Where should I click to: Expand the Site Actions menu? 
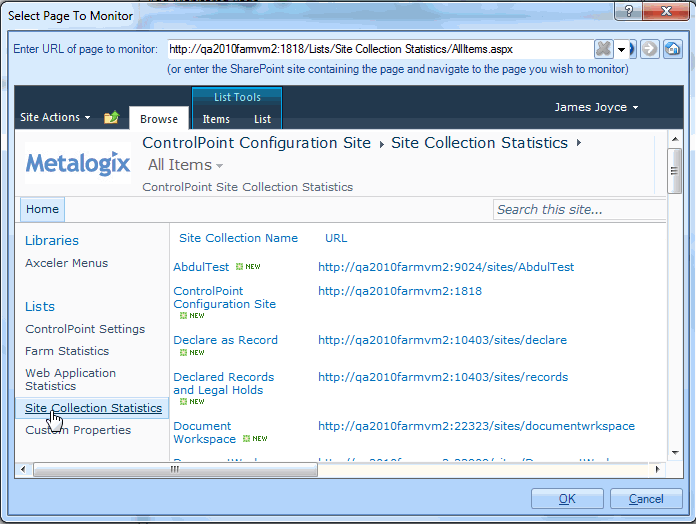pyautogui.click(x=55, y=118)
